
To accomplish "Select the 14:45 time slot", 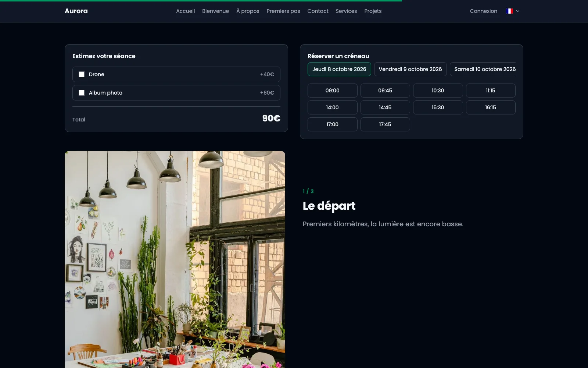I will coord(385,107).
